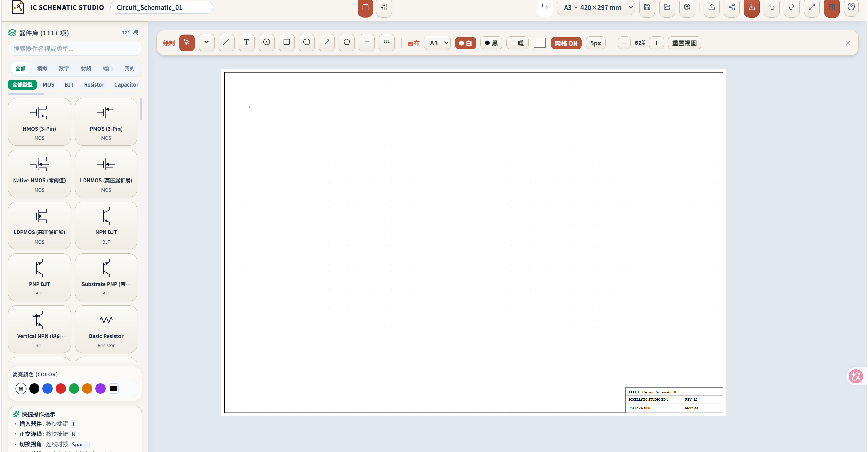
Task: Click the download icon in header
Action: tap(752, 7)
